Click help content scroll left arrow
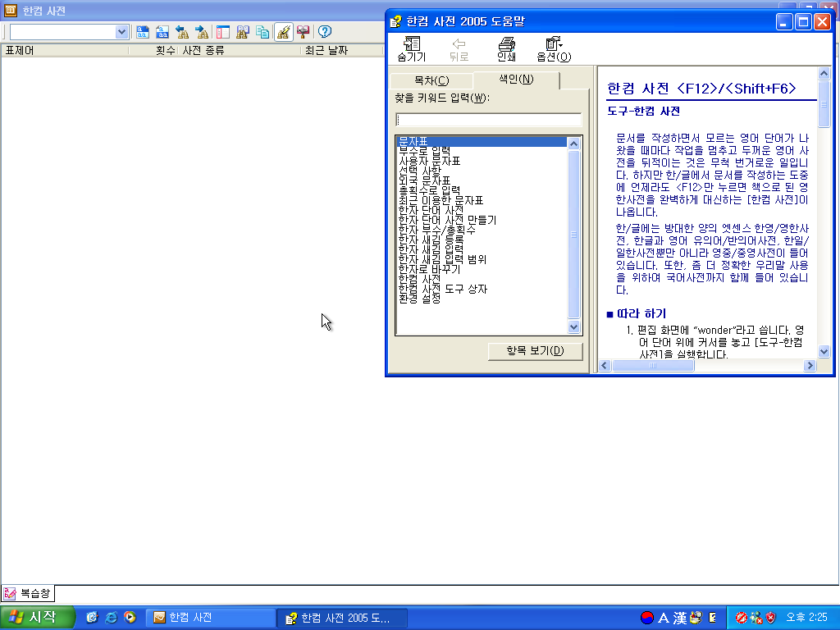The height and width of the screenshot is (630, 840). [x=605, y=365]
